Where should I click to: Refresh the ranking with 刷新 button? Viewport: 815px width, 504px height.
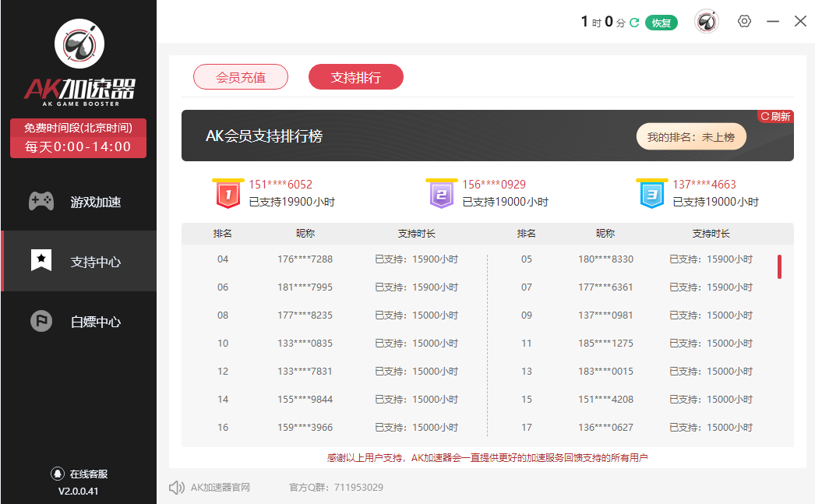(x=775, y=116)
